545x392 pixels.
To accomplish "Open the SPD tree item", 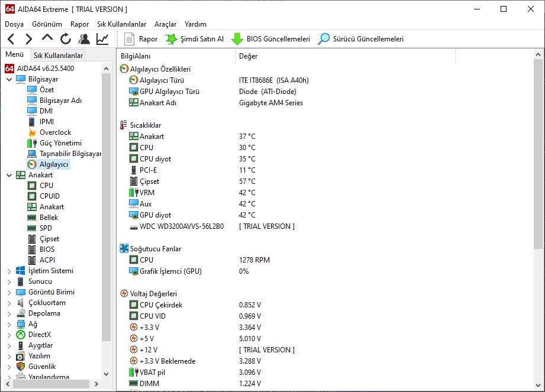I will pyautogui.click(x=46, y=228).
